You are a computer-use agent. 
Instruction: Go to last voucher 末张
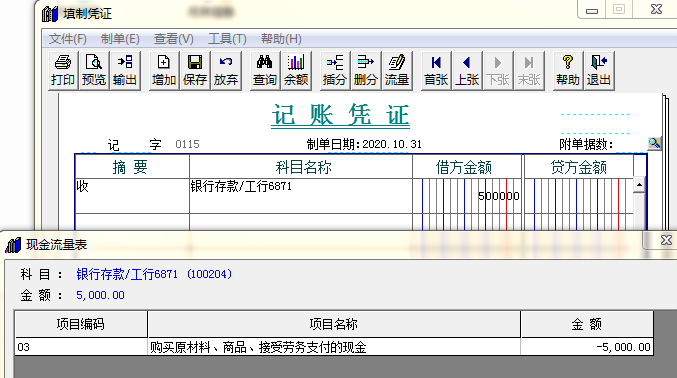click(529, 70)
